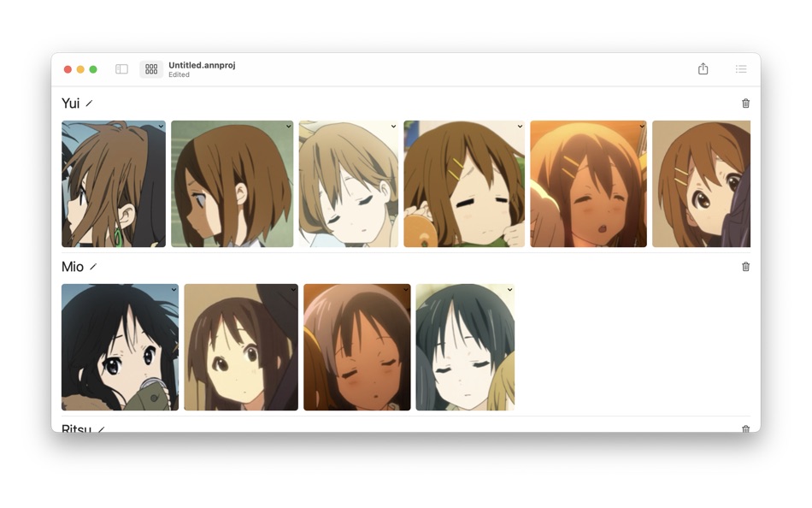This screenshot has height=508, width=812.
Task: Open the share export icon
Action: click(703, 69)
